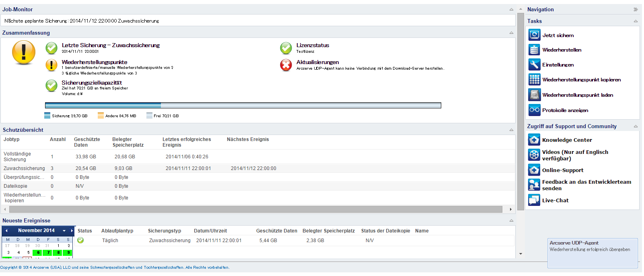Open Einstellungen wrench icon
The height and width of the screenshot is (276, 644).
tap(534, 64)
